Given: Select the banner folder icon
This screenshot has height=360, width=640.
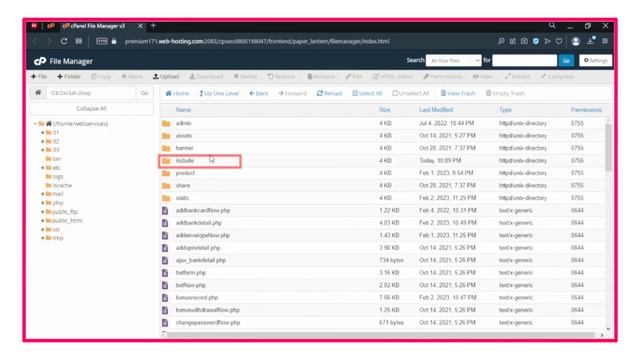Looking at the screenshot, I should pos(166,148).
